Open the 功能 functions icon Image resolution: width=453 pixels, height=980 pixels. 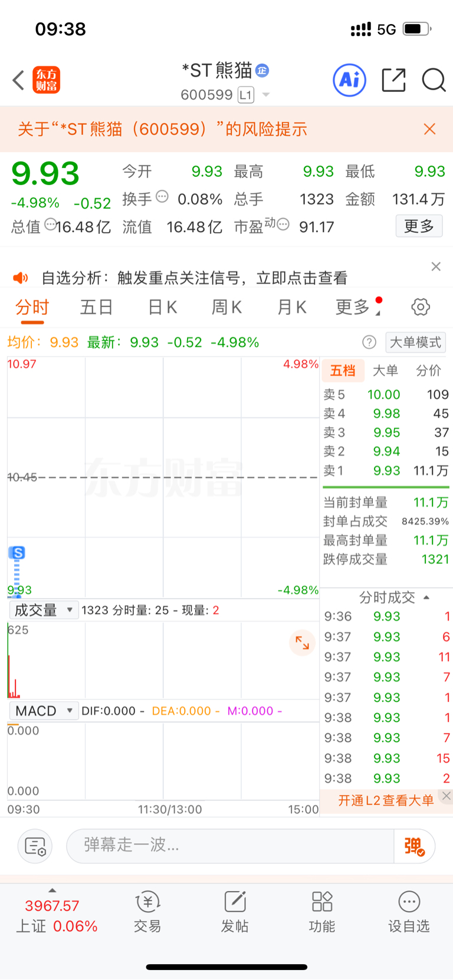click(322, 912)
